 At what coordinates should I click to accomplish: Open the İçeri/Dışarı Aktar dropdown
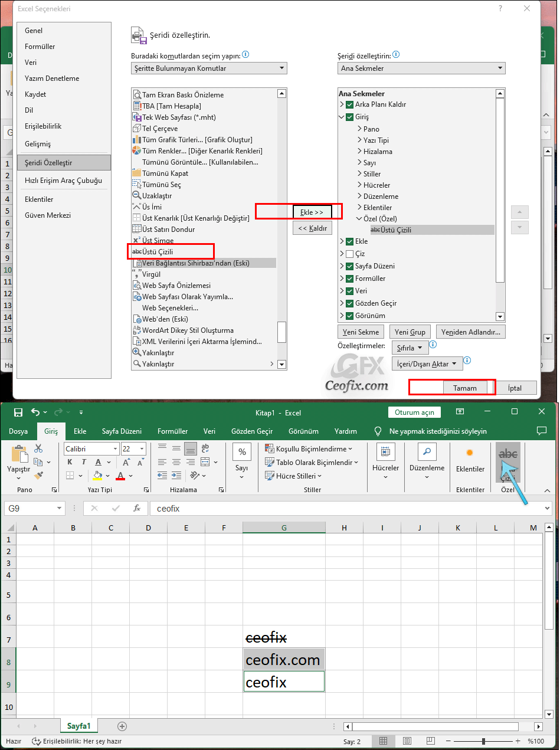pos(427,364)
